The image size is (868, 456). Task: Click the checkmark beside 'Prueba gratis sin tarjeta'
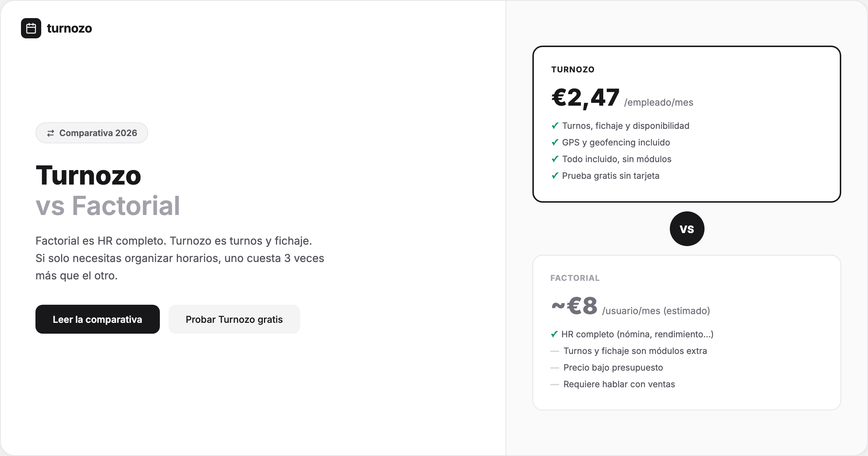[554, 176]
